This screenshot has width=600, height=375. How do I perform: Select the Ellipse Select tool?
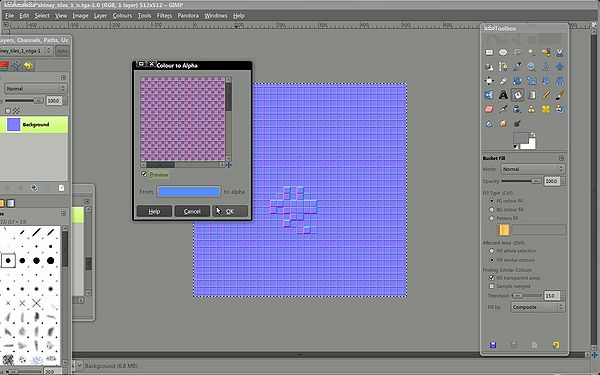click(x=503, y=52)
